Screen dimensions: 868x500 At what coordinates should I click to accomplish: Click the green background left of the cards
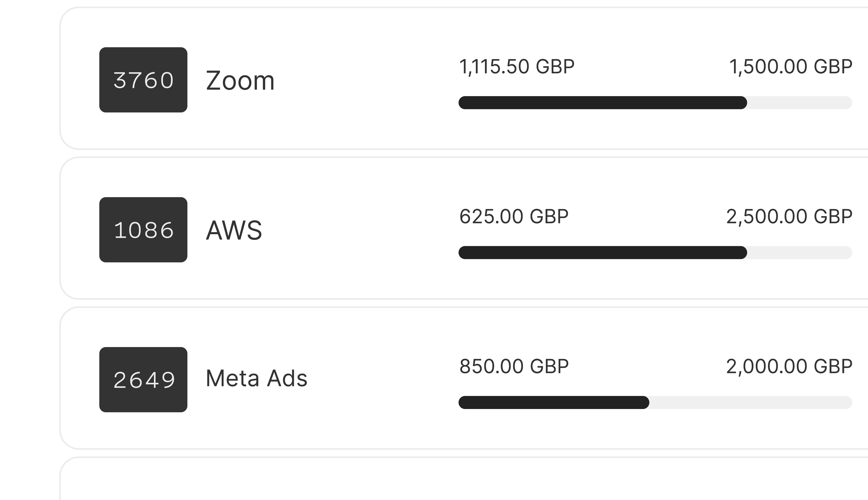pyautogui.click(x=29, y=240)
